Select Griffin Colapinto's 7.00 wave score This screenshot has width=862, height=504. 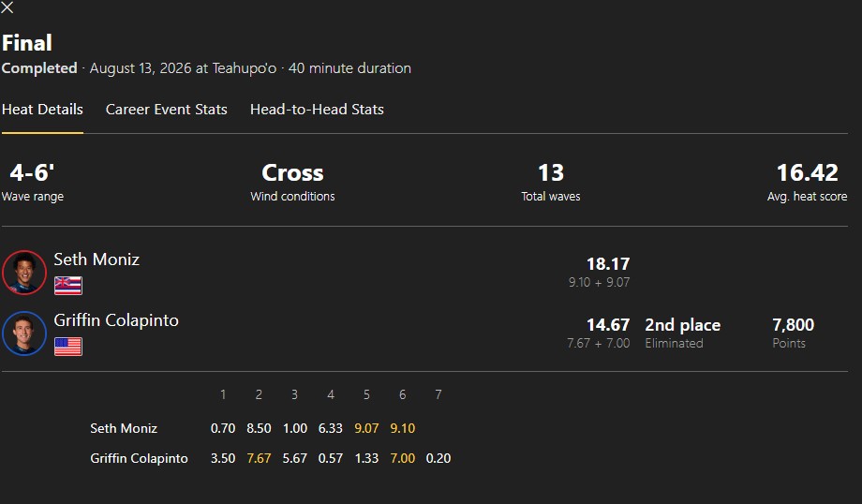coord(402,458)
